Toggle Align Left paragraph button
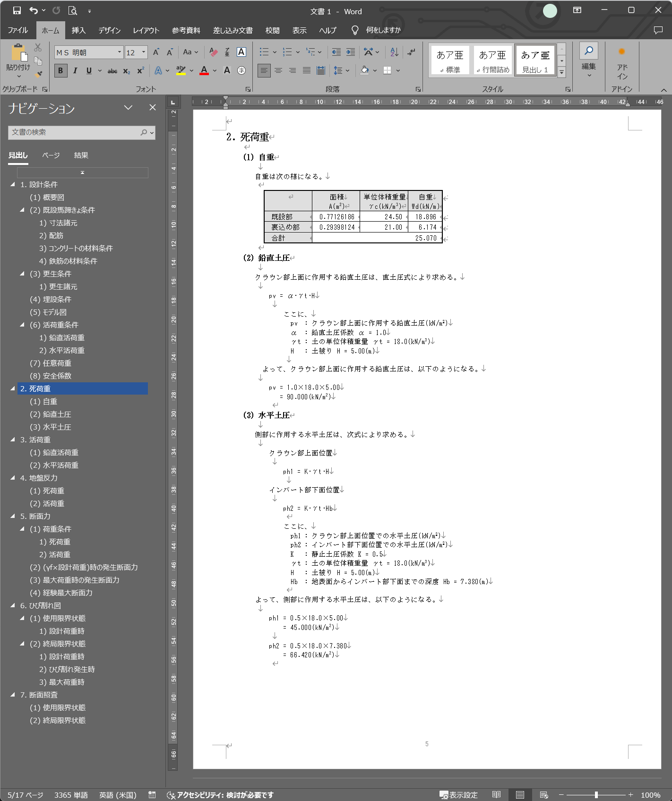672x801 pixels. pyautogui.click(x=264, y=70)
